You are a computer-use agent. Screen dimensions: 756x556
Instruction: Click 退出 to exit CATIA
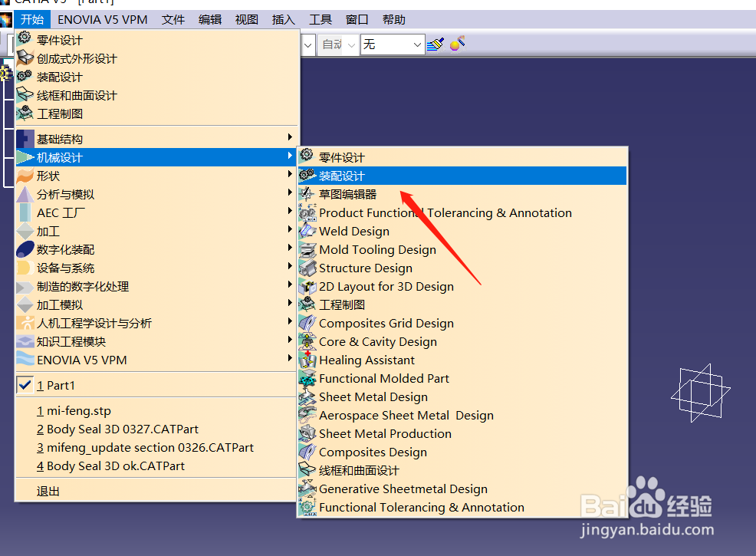coord(156,491)
